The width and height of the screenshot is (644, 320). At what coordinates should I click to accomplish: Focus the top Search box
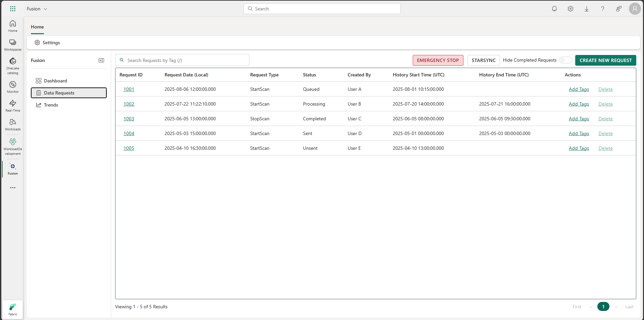coord(322,9)
